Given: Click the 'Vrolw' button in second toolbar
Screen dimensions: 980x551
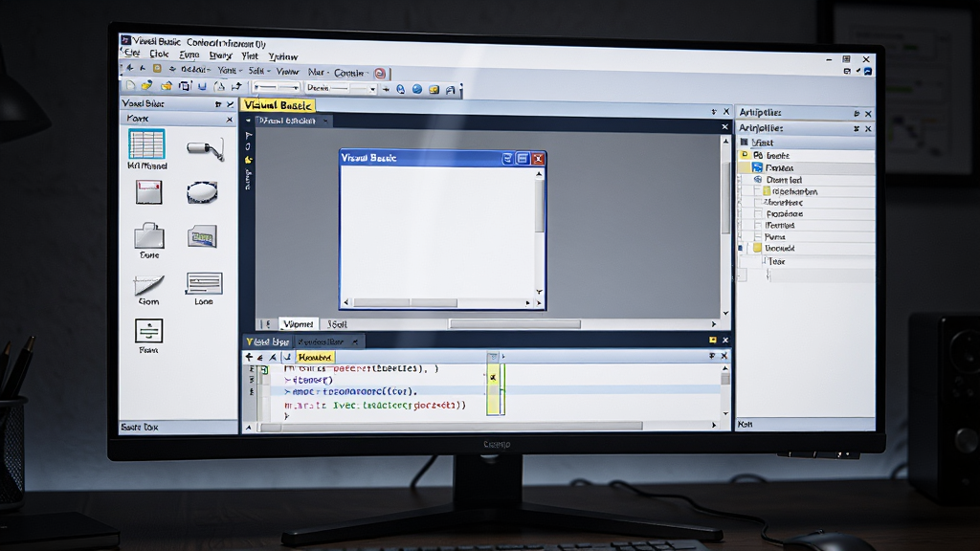Looking at the screenshot, I should pos(287,71).
